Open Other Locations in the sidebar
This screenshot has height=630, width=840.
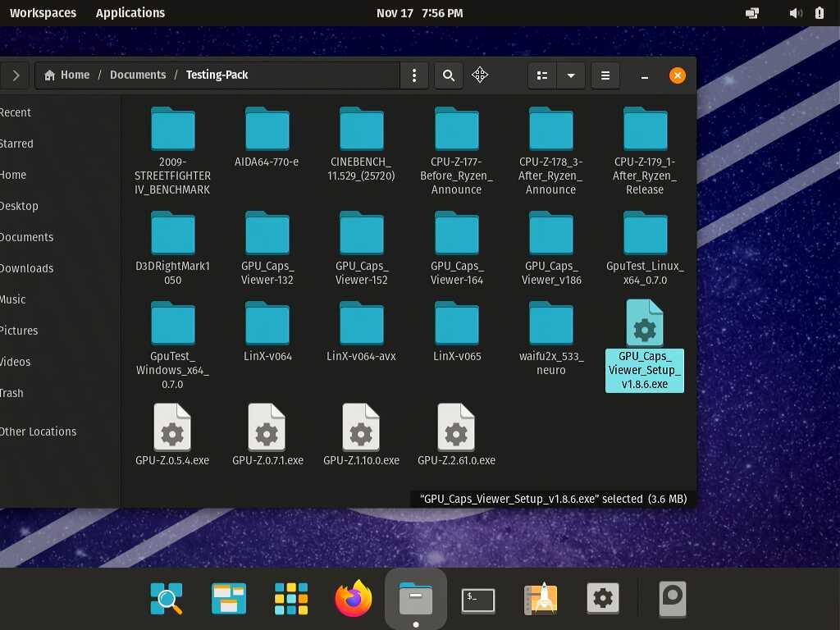(x=60, y=431)
